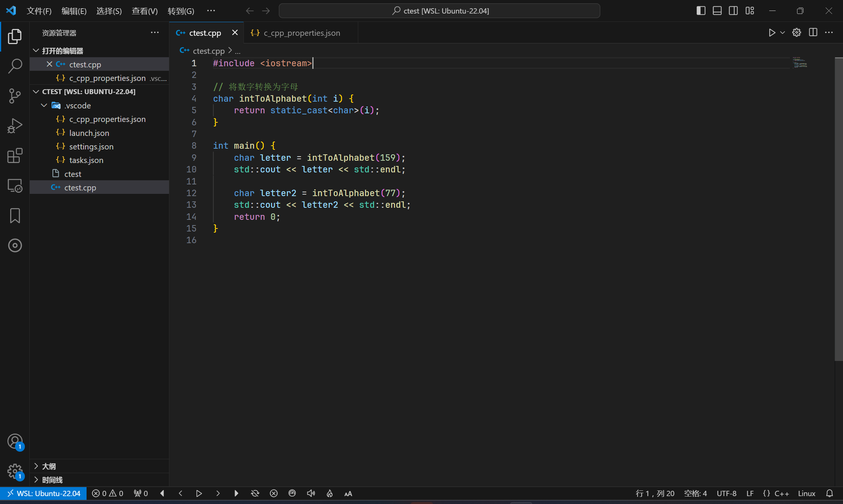
Task: Click the AA font-size icon in status bar
Action: point(348,493)
